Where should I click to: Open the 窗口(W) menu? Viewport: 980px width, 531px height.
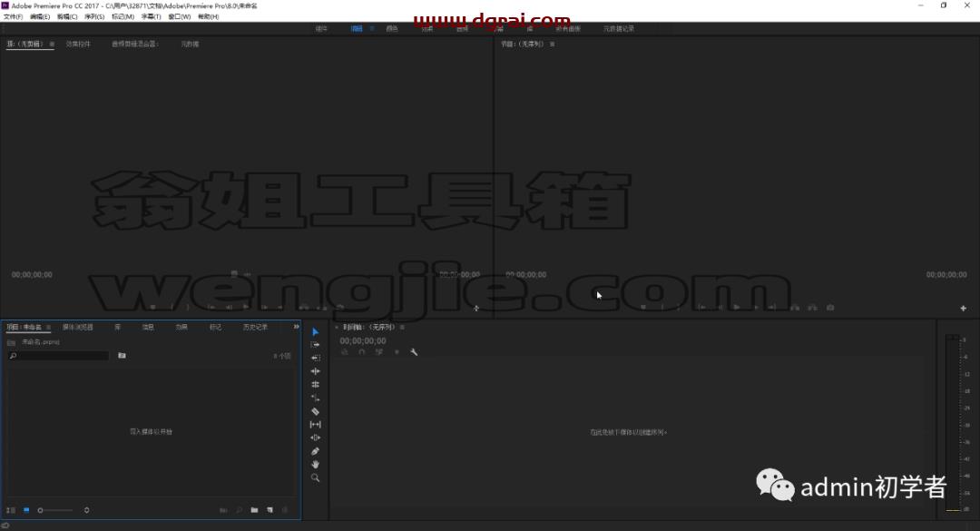(180, 17)
